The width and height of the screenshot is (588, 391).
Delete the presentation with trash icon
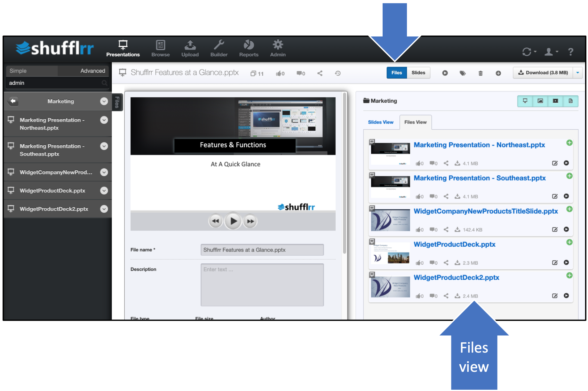coord(480,73)
